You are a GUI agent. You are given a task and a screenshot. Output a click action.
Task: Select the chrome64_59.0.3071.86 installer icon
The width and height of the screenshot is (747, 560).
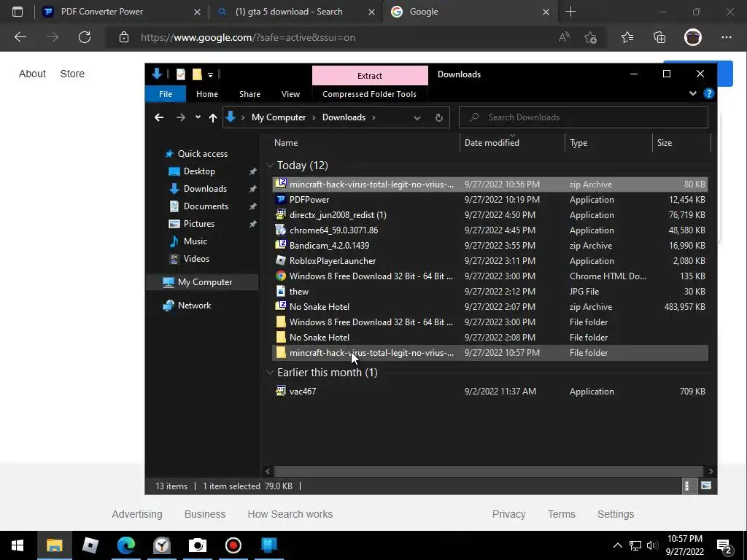281,230
